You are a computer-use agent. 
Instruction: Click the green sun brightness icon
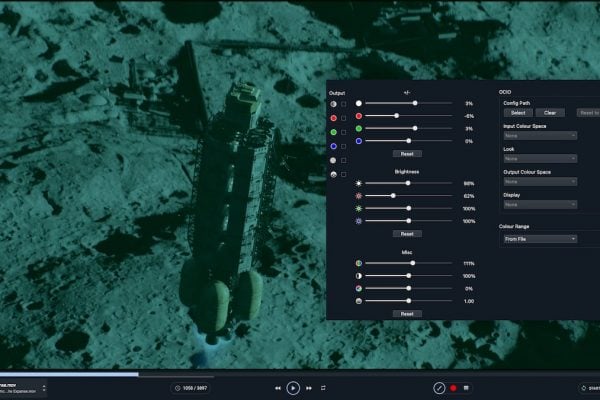359,209
